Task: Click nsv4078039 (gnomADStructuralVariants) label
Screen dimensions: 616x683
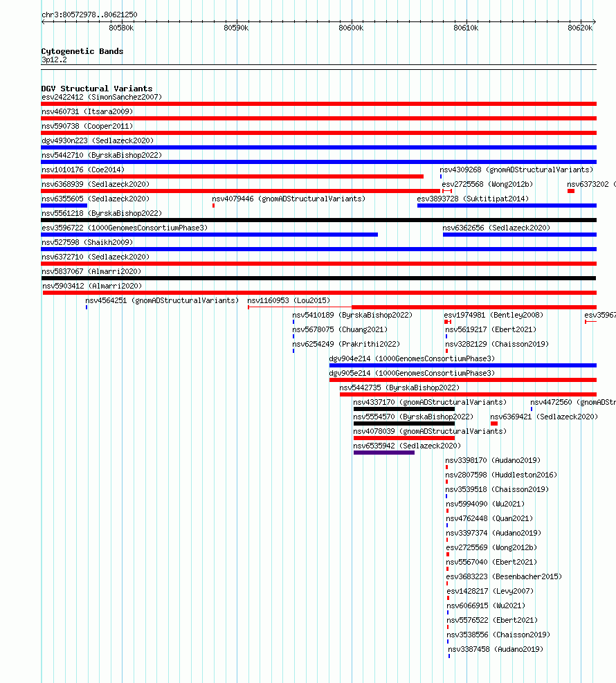Action: click(x=430, y=431)
